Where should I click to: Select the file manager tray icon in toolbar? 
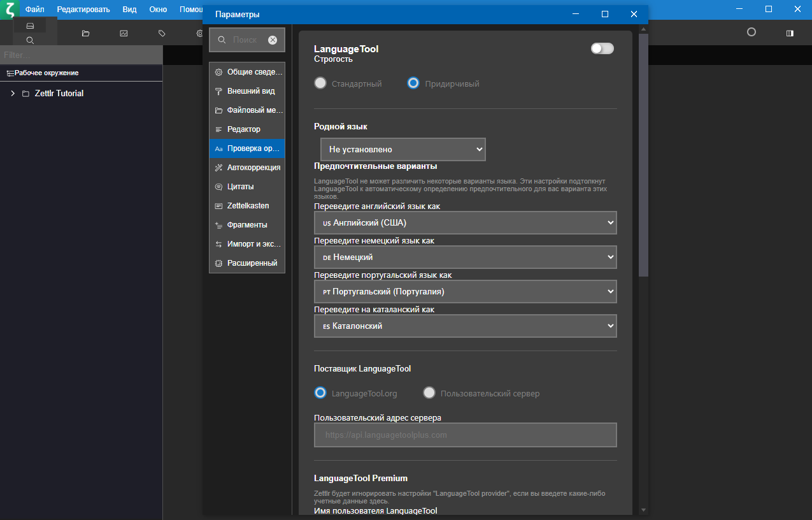pyautogui.click(x=30, y=25)
